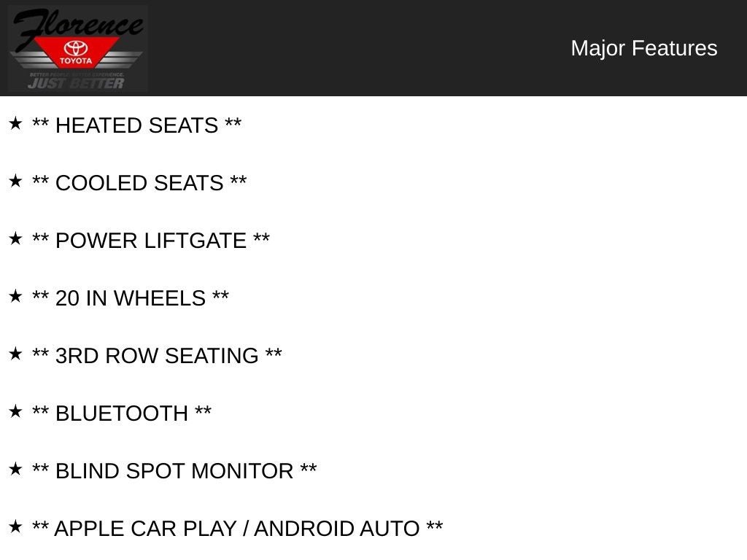
Task: Click the POWER LIFTGATE feature text
Action: (x=151, y=241)
